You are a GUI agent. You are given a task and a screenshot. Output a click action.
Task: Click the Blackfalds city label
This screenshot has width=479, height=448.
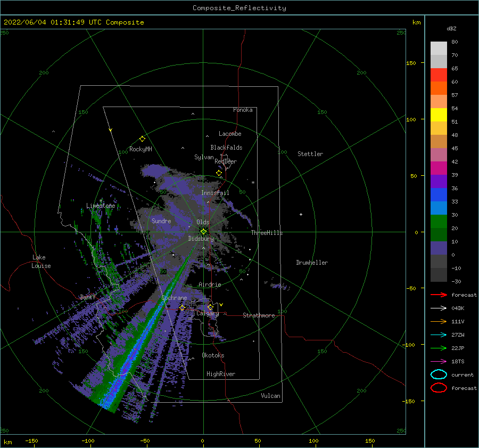click(x=226, y=148)
